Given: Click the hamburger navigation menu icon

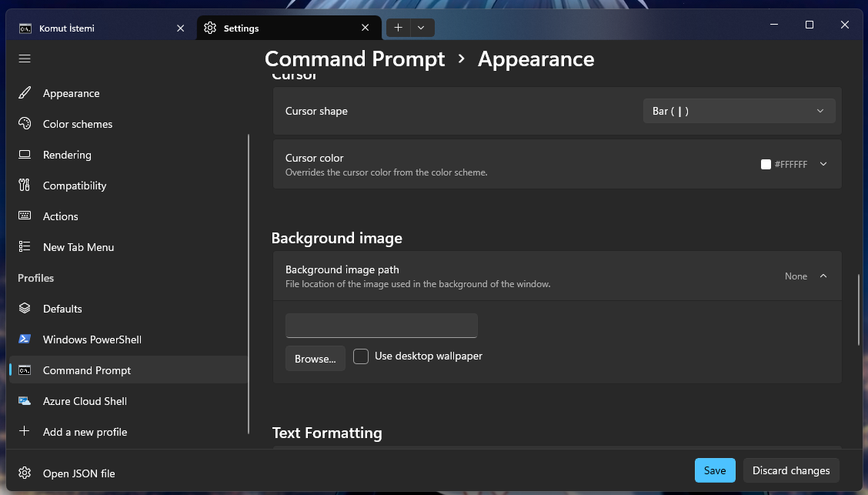Looking at the screenshot, I should (x=25, y=59).
